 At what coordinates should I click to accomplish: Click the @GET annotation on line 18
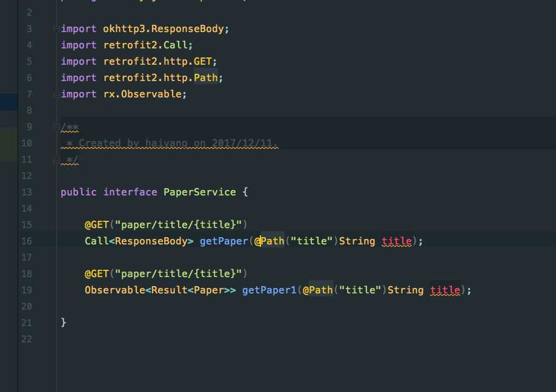tap(96, 273)
